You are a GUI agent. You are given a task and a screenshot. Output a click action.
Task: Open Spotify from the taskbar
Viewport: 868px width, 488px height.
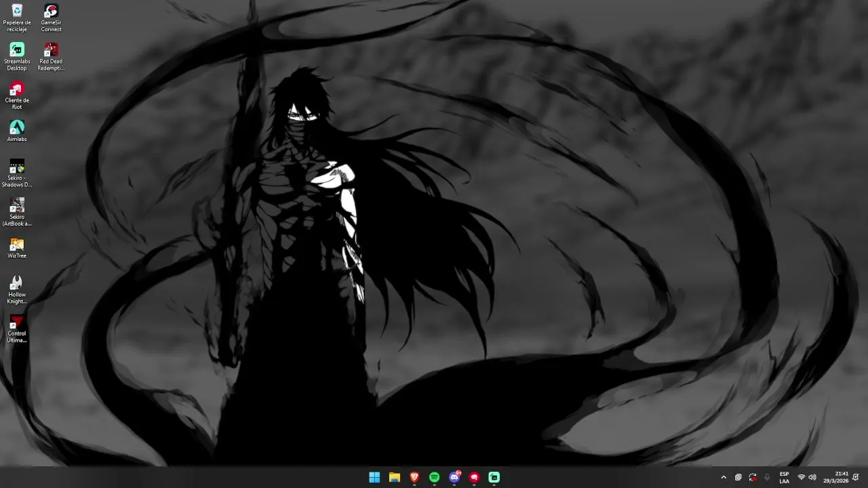(435, 477)
